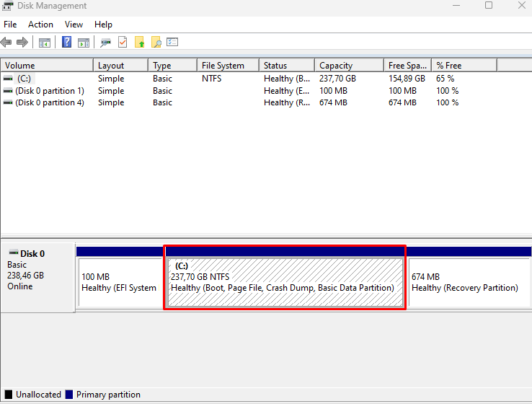The image size is (532, 404).
Task: Sort by the % Free column header
Action: 464,65
